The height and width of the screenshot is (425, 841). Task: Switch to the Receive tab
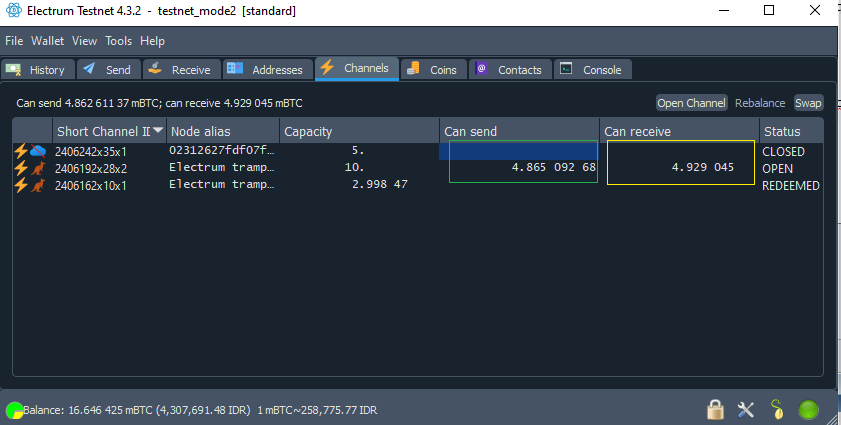[x=182, y=70]
